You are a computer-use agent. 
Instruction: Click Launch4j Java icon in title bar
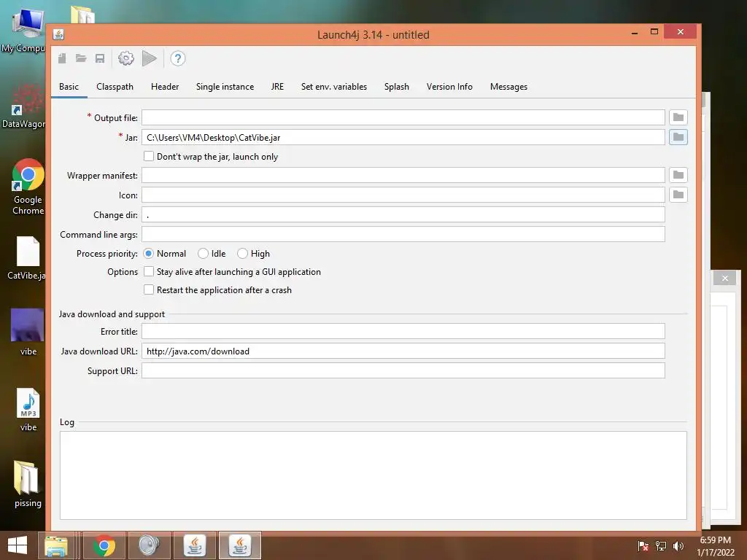click(58, 34)
